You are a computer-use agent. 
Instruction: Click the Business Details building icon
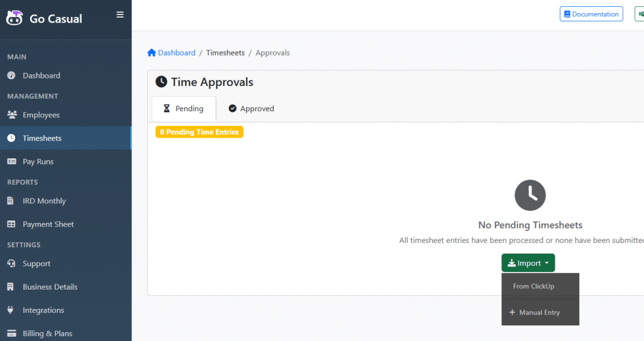tap(11, 287)
